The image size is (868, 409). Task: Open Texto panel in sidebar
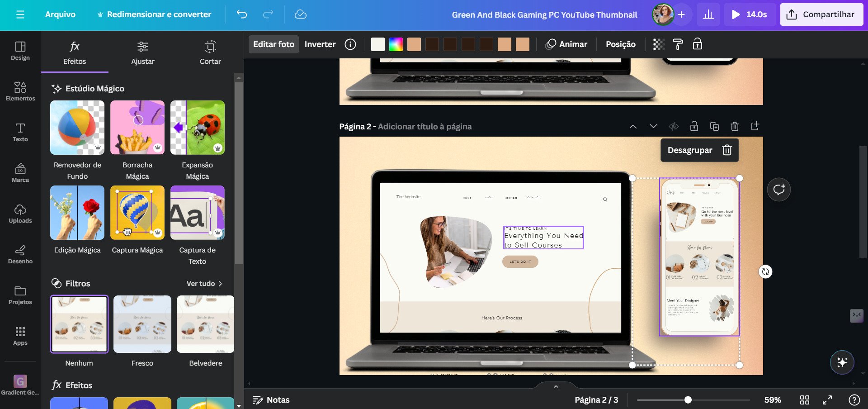coord(20,133)
